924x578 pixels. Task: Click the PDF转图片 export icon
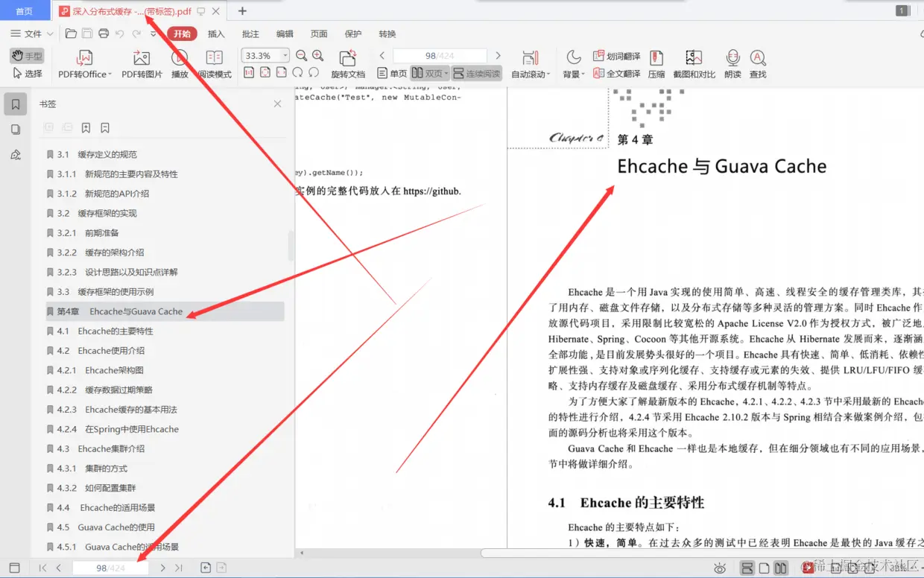(141, 58)
